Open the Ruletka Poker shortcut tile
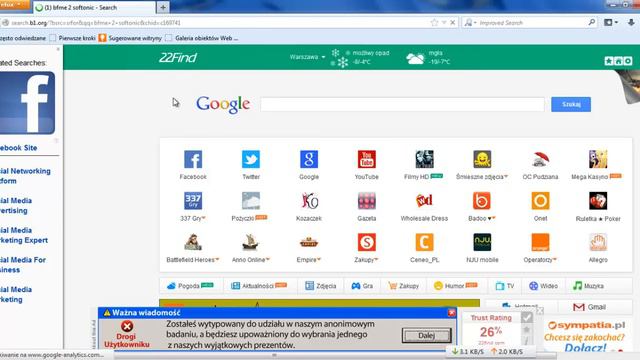Viewport: 640px width, 360px height. tap(598, 207)
